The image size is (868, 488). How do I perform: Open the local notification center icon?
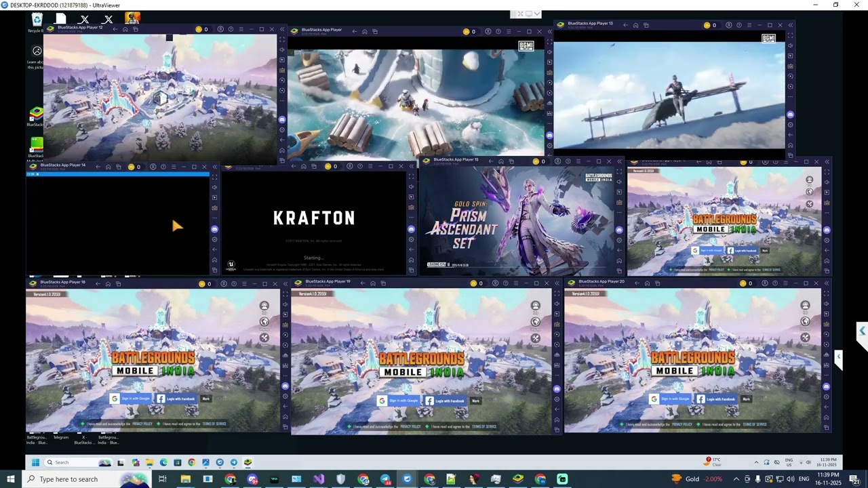855,479
